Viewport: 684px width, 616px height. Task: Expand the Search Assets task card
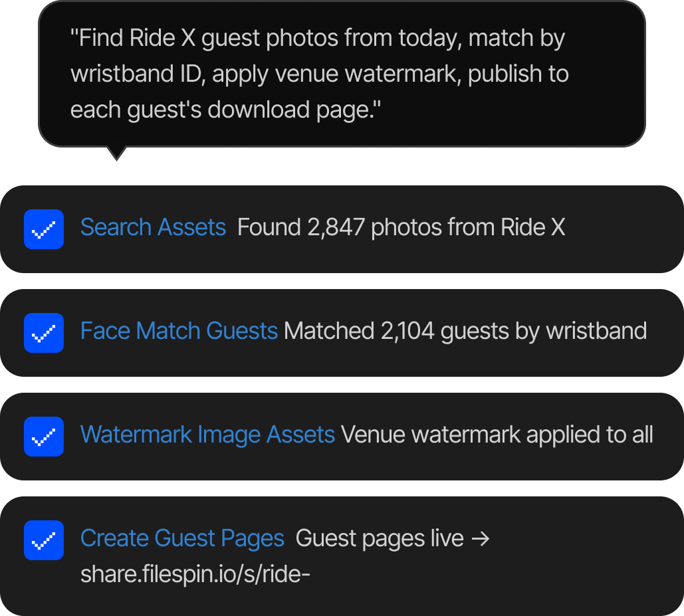(342, 229)
